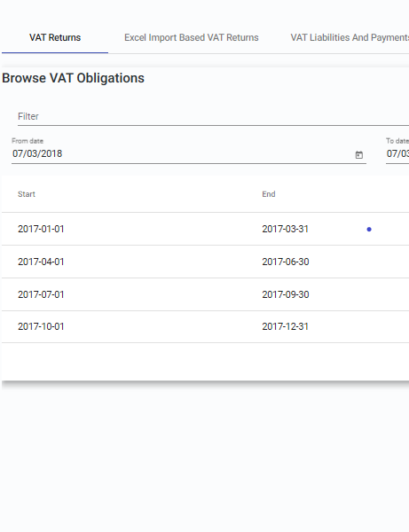Click end date 2017-06-30
This screenshot has height=532, width=409.
pos(286,262)
